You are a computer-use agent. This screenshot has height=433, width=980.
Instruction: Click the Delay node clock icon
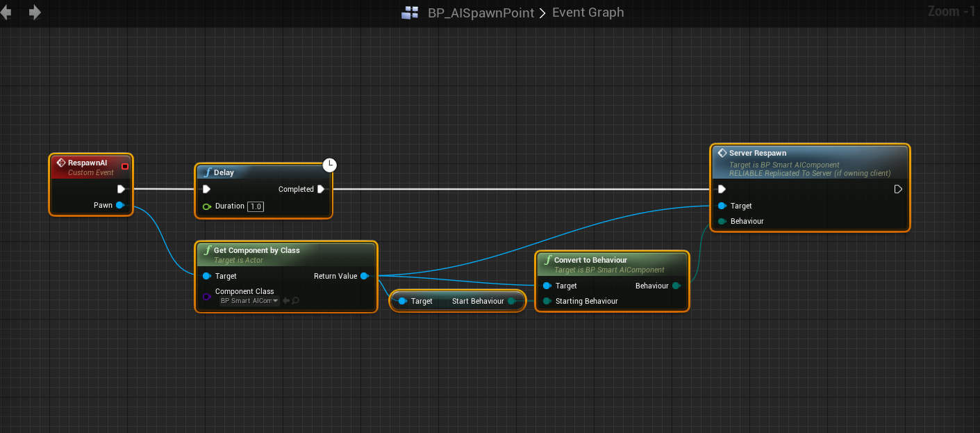pyautogui.click(x=330, y=165)
